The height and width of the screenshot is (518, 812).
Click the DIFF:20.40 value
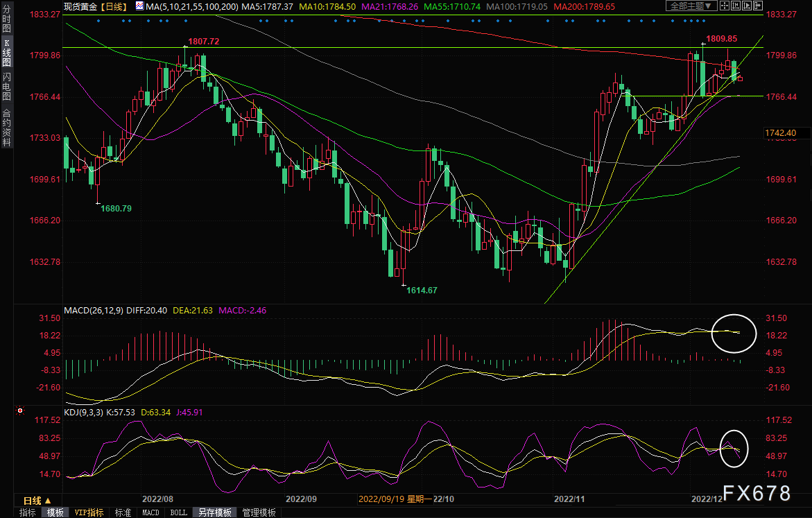[146, 310]
